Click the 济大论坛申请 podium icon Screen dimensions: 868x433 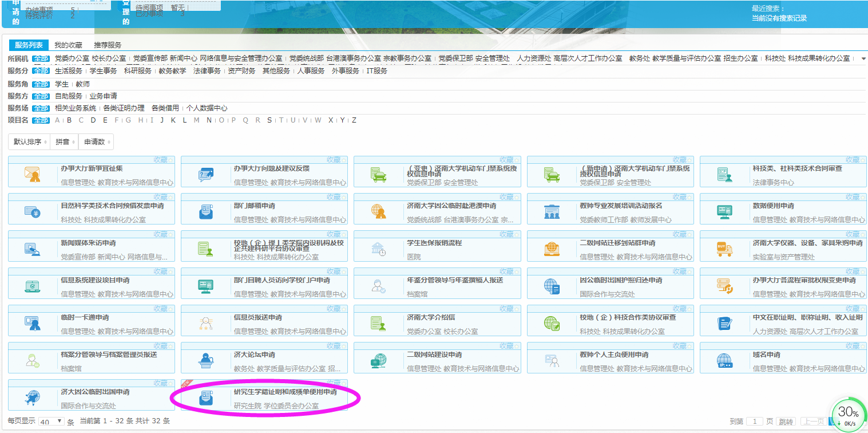point(205,361)
